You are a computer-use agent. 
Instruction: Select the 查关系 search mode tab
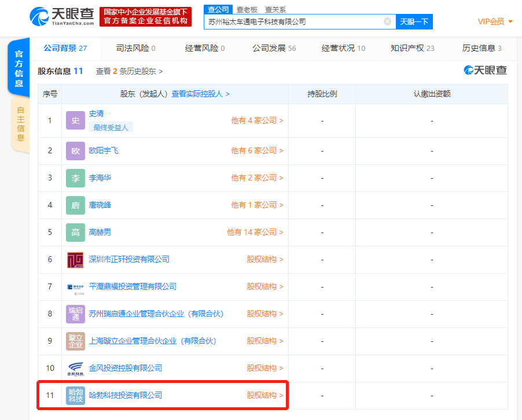coord(275,10)
